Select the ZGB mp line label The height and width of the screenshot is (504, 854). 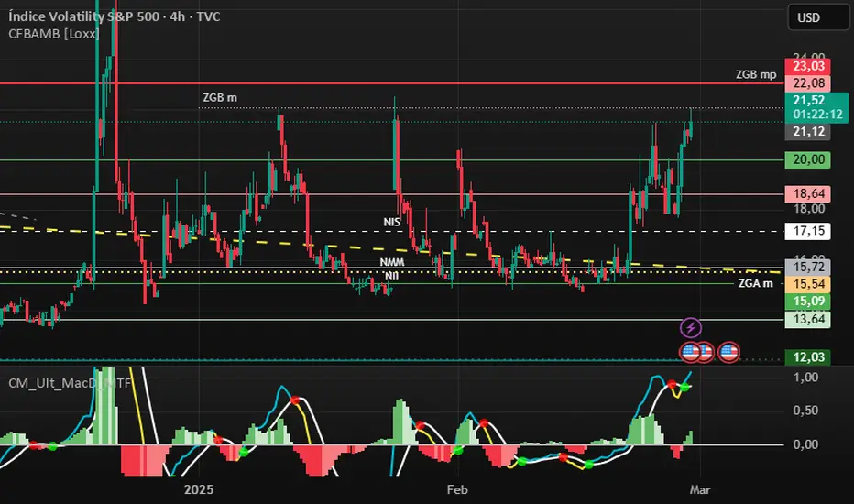[756, 73]
